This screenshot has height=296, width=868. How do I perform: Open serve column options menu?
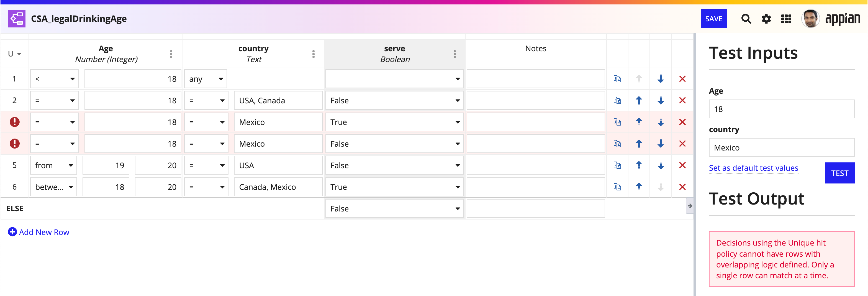(454, 54)
